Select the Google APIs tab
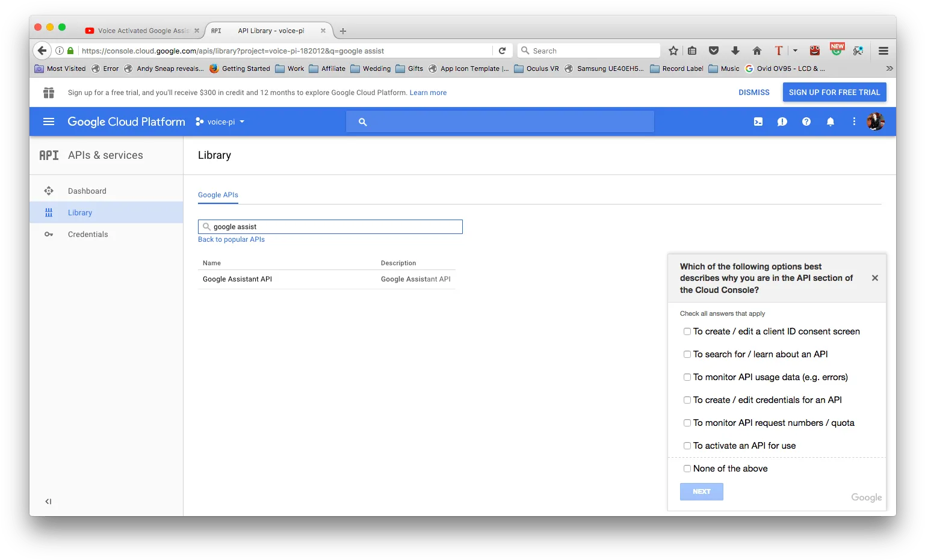This screenshot has height=560, width=925. (x=218, y=195)
